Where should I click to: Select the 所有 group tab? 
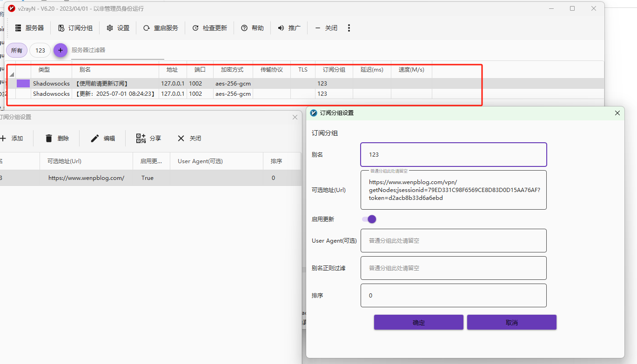point(17,50)
